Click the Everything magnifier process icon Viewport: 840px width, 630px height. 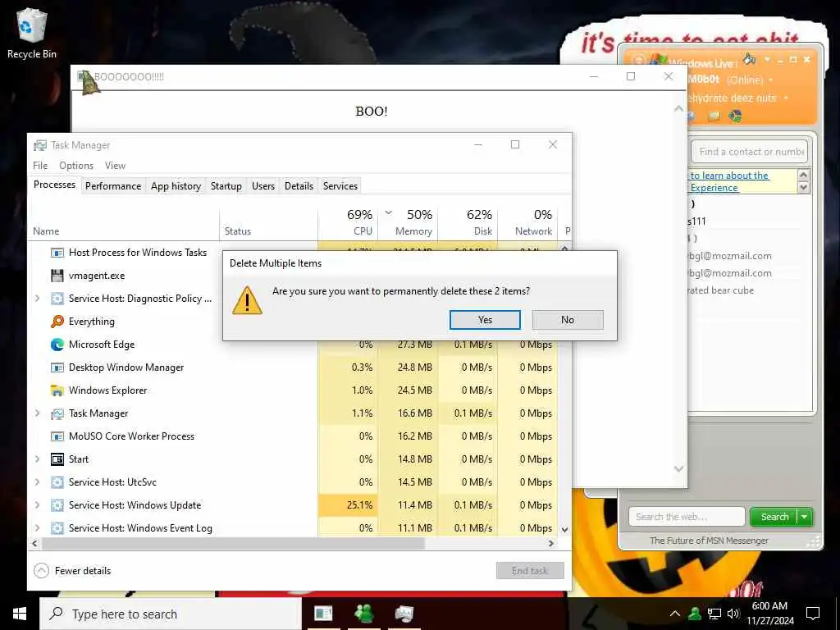coord(57,322)
